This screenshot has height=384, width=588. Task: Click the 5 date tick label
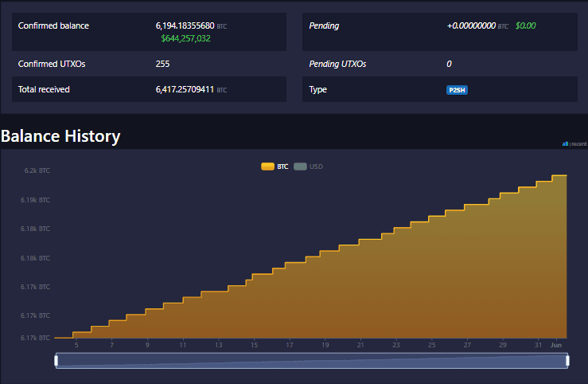(x=76, y=345)
